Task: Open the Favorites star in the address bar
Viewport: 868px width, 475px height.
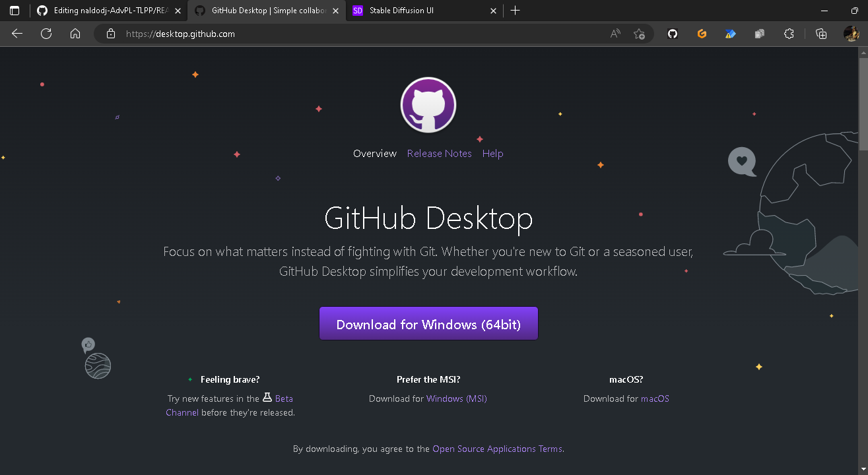Action: 639,33
